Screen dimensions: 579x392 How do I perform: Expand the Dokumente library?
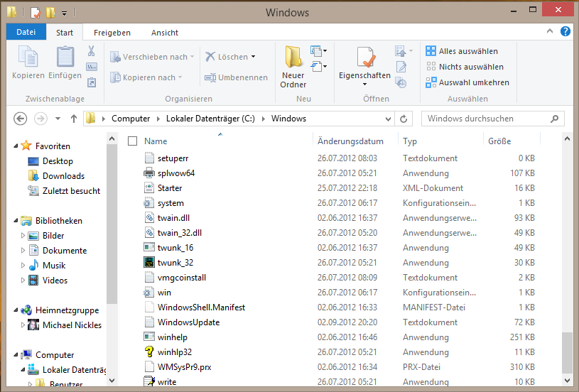coord(23,250)
